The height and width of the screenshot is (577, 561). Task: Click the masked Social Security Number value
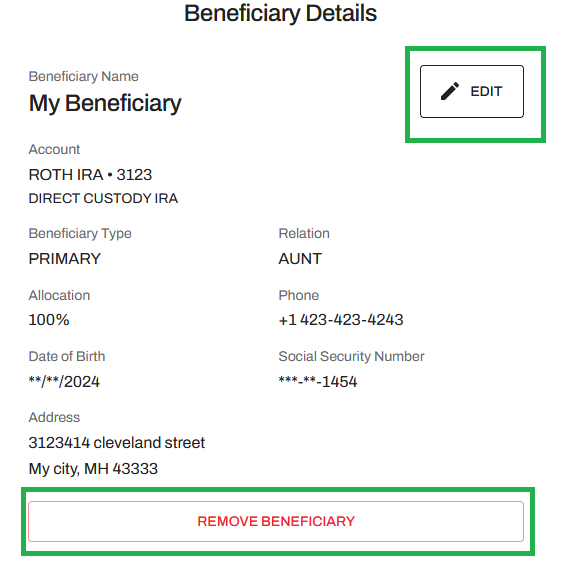318,382
